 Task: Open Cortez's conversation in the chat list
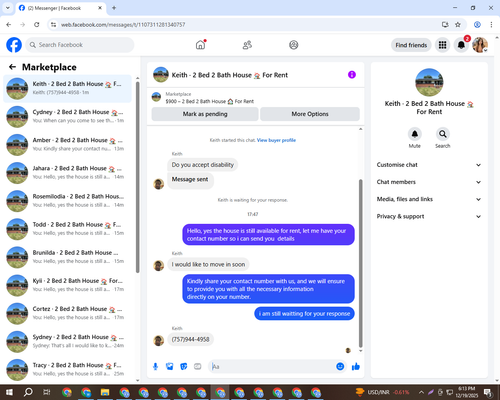(67, 314)
